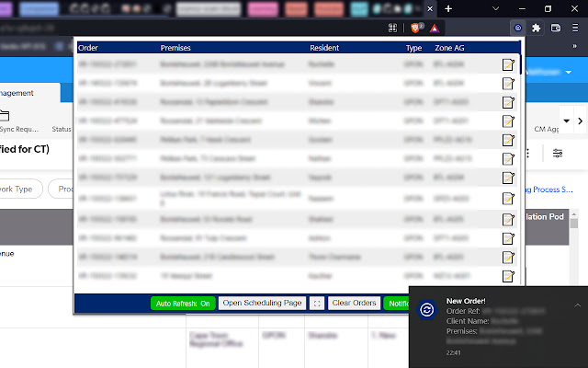This screenshot has height=368, width=588.
Task: Open the Brave wallet icon in the toolbar
Action: (556, 28)
